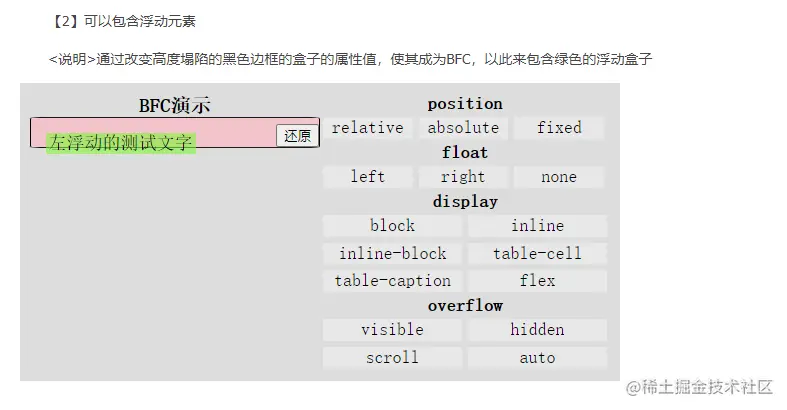Set display to flex
Viewport: 787px width, 410px height.
(537, 281)
